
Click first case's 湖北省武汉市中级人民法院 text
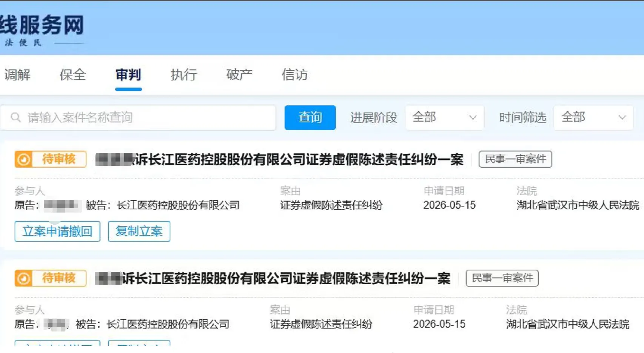click(x=578, y=205)
